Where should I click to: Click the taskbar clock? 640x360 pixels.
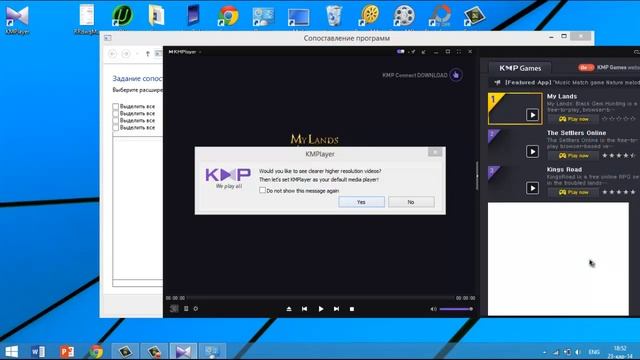[x=620, y=352]
